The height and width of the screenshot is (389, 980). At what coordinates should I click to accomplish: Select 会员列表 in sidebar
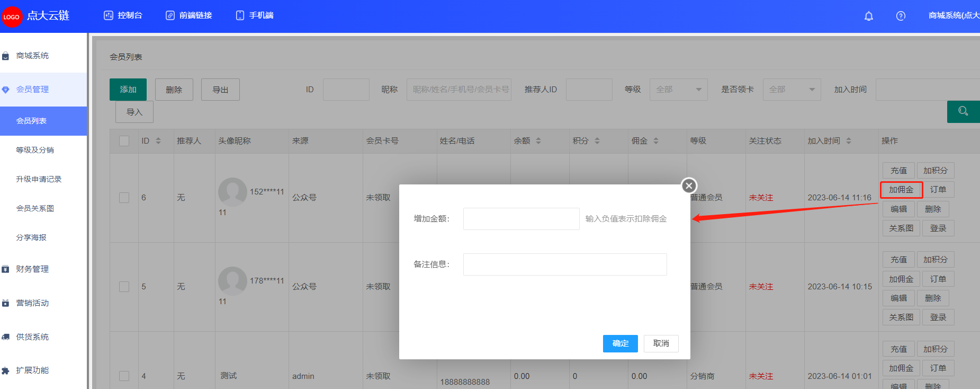[x=43, y=121]
